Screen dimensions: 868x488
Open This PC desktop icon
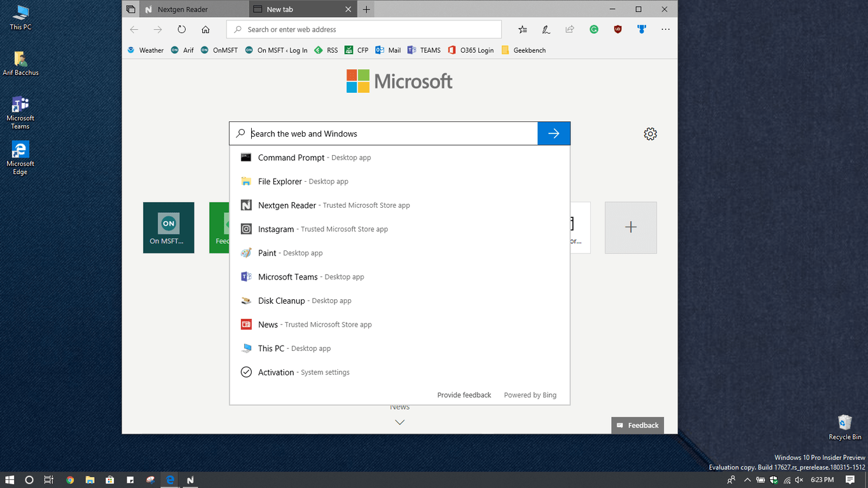pyautogui.click(x=20, y=17)
